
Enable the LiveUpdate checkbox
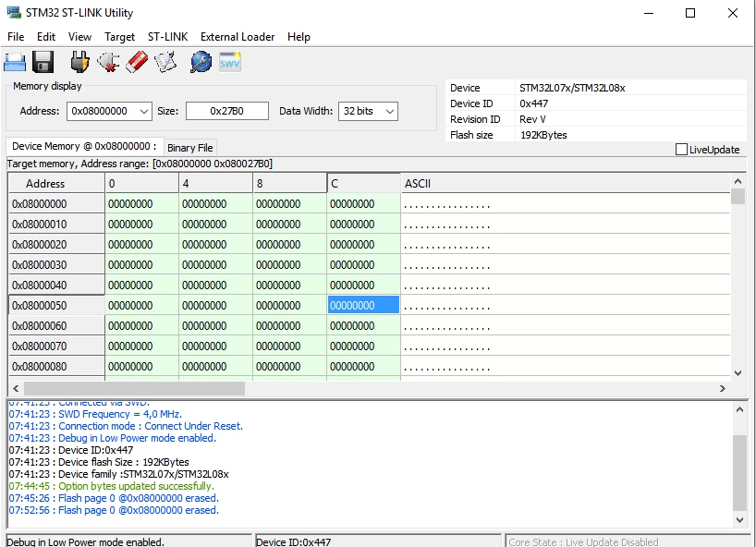click(681, 150)
